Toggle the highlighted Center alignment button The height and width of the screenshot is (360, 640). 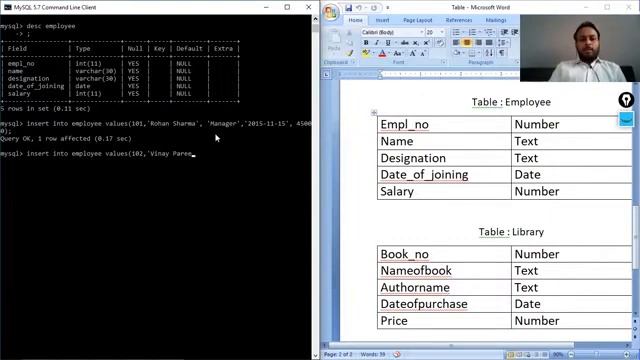click(x=467, y=43)
